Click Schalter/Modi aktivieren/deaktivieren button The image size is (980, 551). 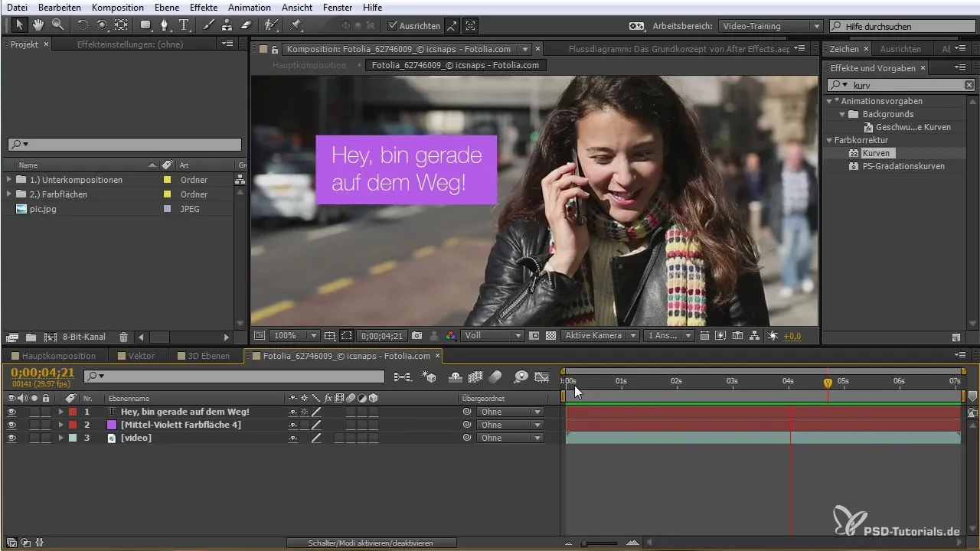point(371,543)
